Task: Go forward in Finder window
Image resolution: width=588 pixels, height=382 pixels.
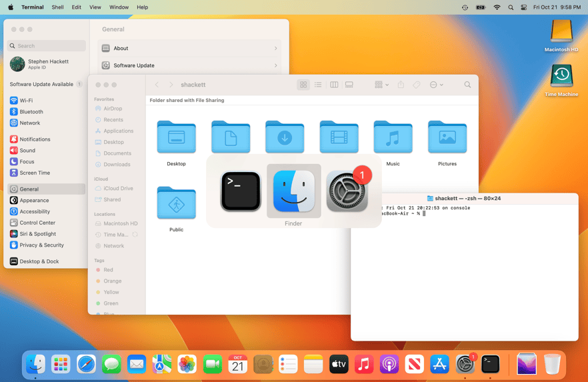Action: (x=171, y=85)
